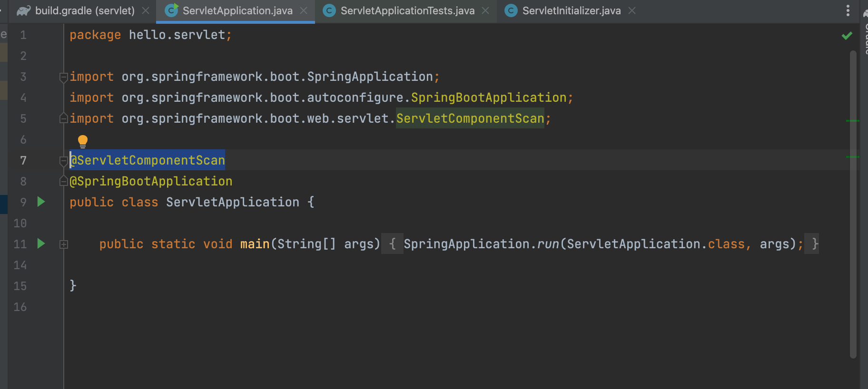Collapse the import block at line 3
This screenshot has width=868, height=389.
[63, 77]
